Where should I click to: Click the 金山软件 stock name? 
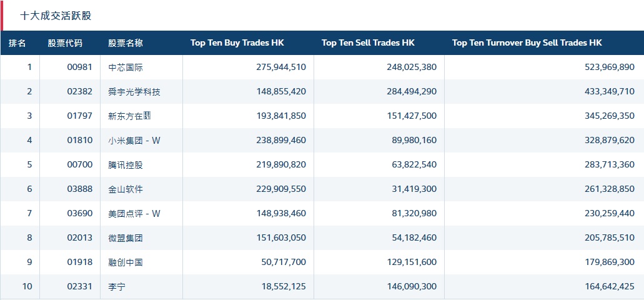tap(126, 189)
